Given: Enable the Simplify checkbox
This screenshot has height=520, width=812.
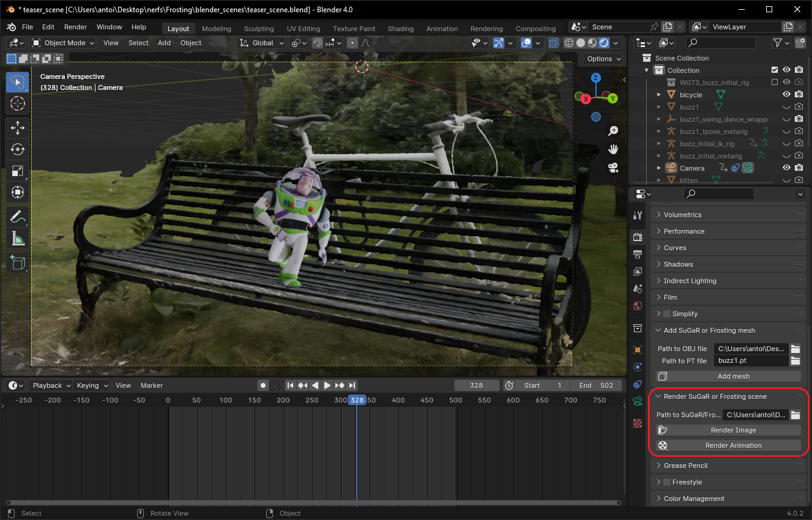Looking at the screenshot, I should (x=667, y=314).
